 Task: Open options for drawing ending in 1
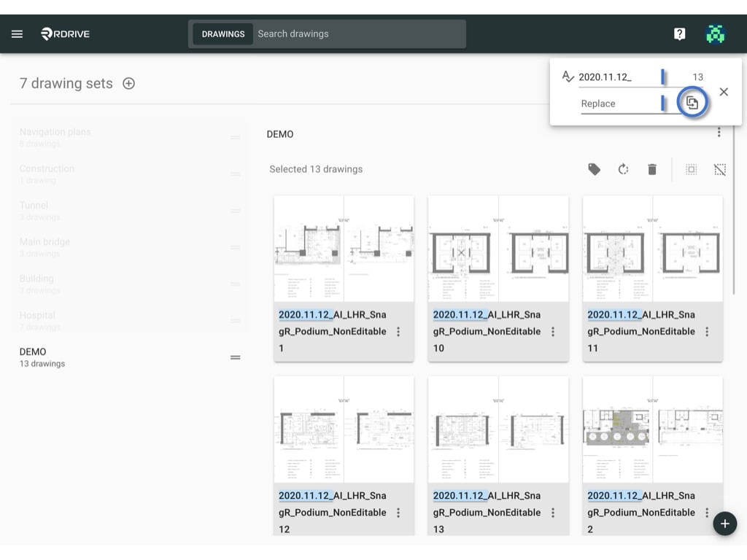pos(398,332)
